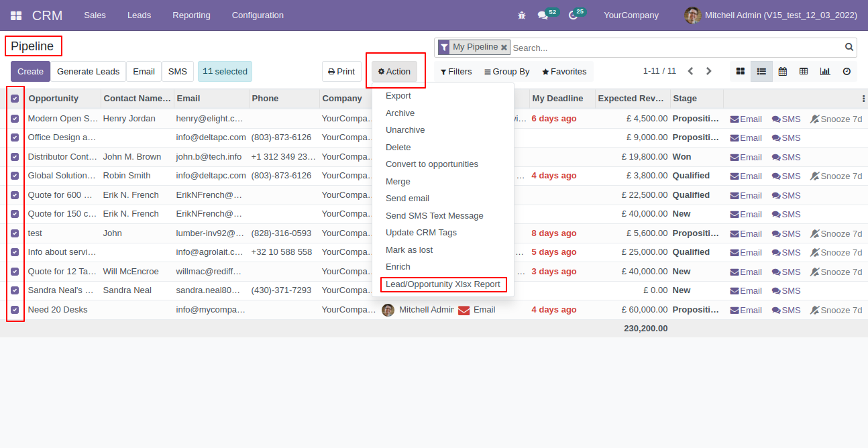
Task: Click Generate Leads button
Action: click(88, 72)
